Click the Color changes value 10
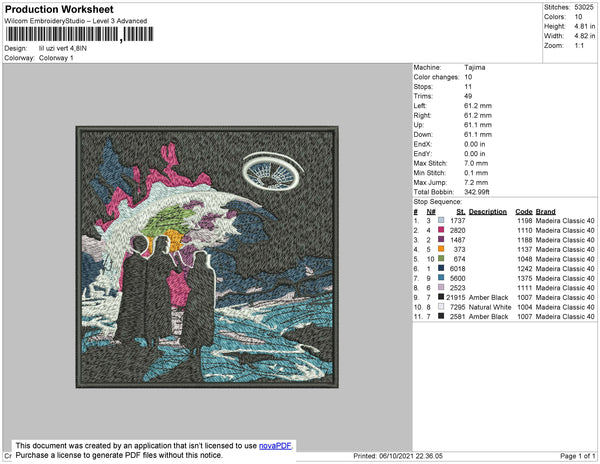 click(x=468, y=77)
